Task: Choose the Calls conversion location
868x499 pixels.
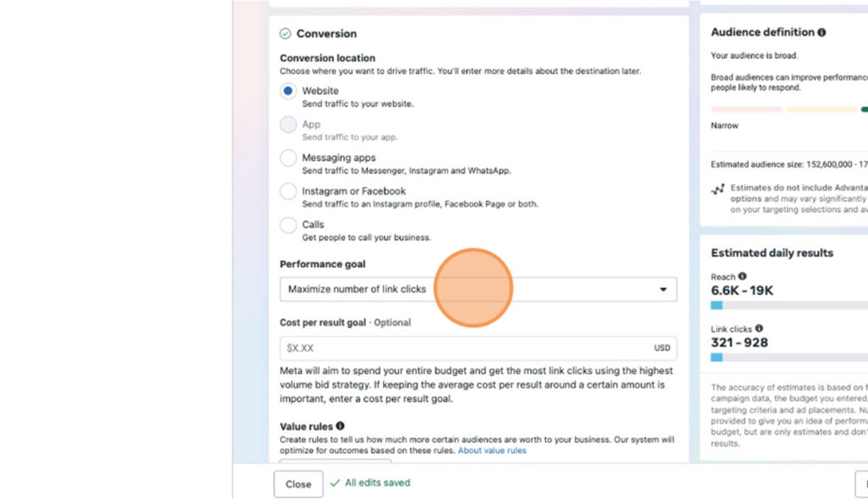Action: 288,225
